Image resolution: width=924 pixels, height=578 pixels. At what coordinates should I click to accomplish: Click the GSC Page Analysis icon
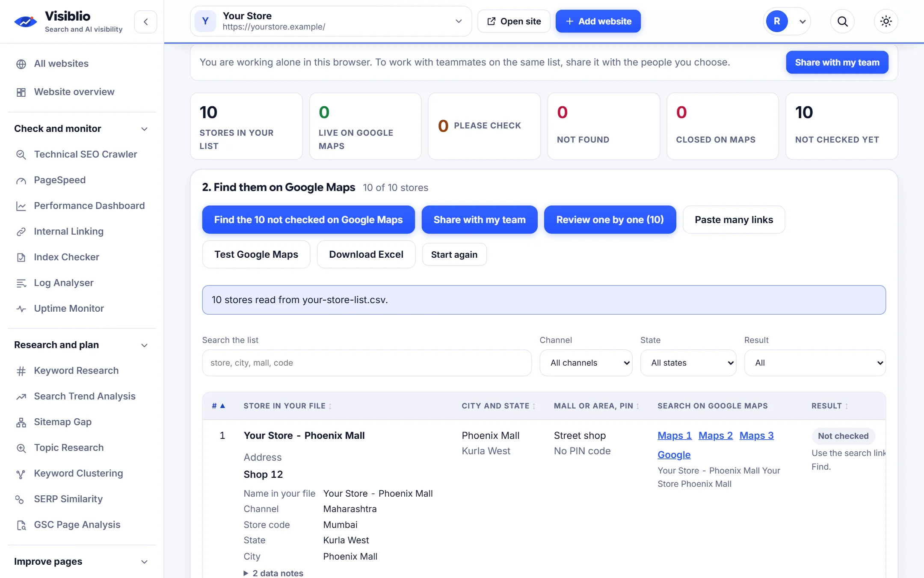pos(21,525)
